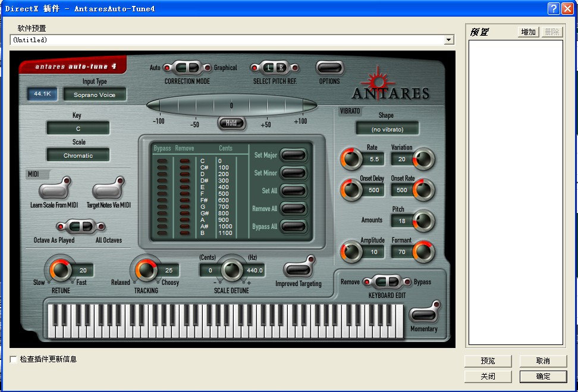The height and width of the screenshot is (392, 578).
Task: Open the Key selector showing C
Action: (x=78, y=128)
